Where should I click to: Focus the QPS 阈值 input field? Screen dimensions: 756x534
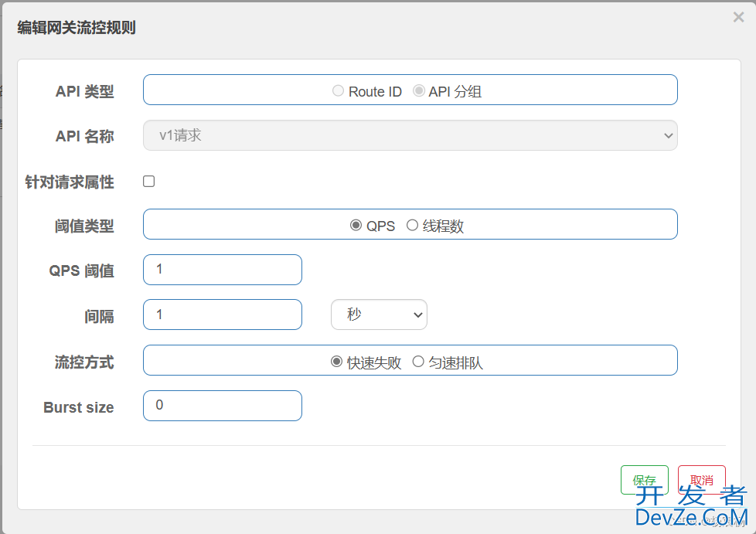pyautogui.click(x=223, y=270)
